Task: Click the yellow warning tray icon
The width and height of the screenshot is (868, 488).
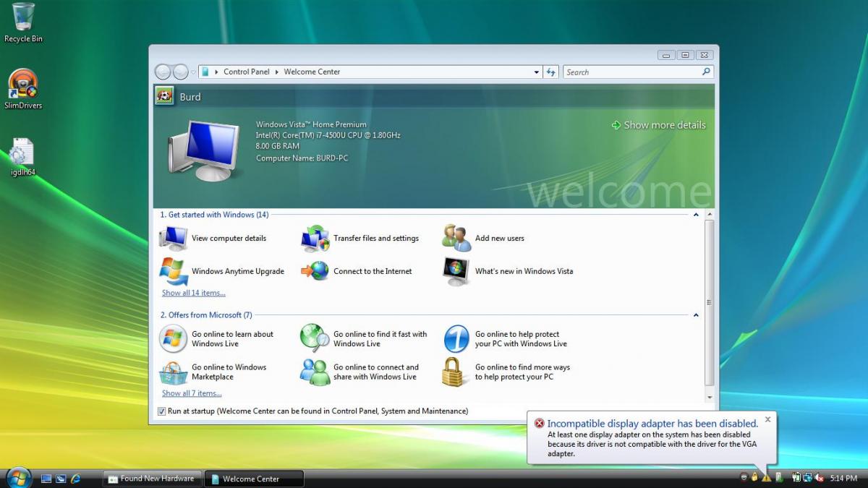Action: [767, 478]
